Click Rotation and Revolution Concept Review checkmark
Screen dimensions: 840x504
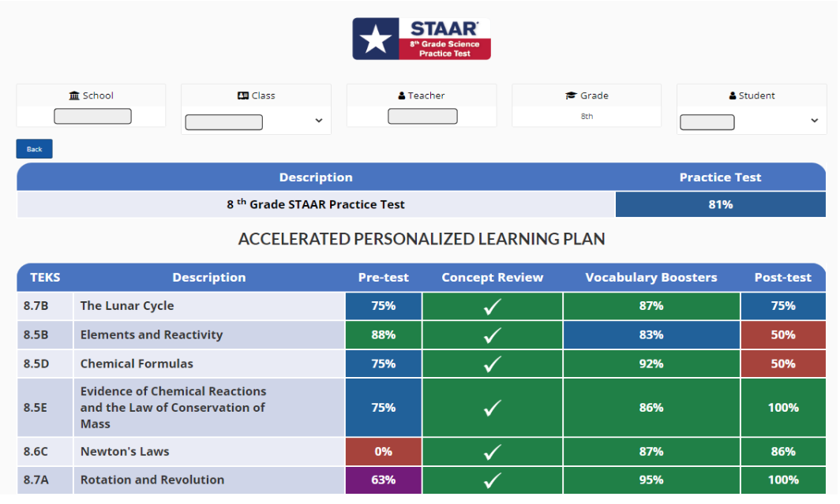point(492,480)
